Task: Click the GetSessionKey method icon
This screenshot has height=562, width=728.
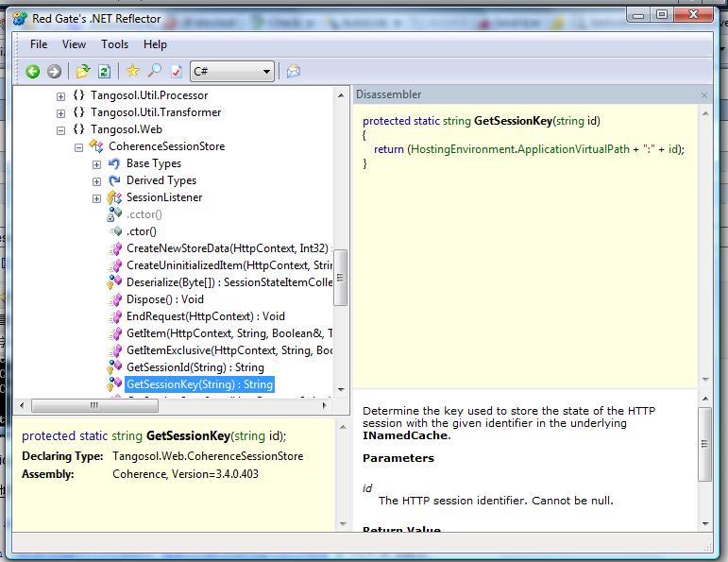Action: click(114, 384)
